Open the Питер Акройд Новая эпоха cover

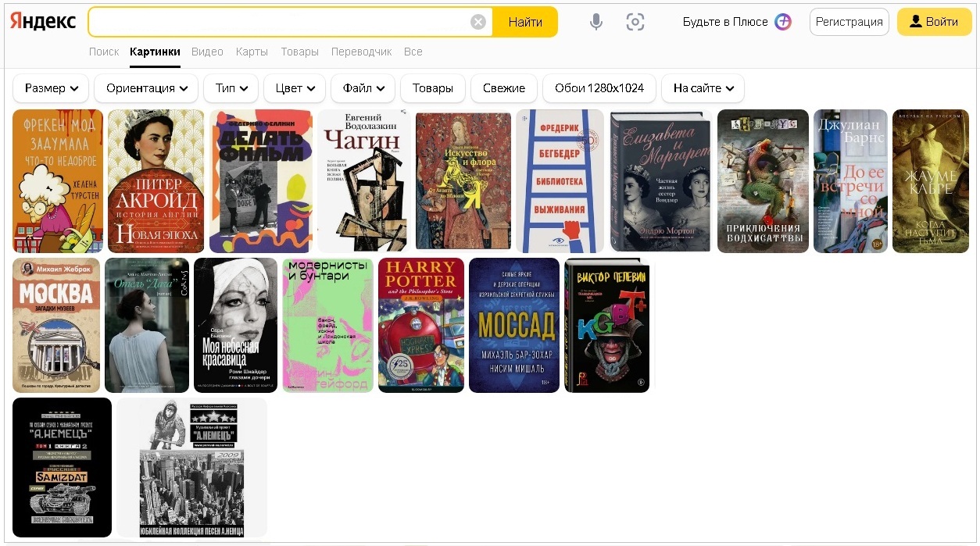(x=156, y=181)
